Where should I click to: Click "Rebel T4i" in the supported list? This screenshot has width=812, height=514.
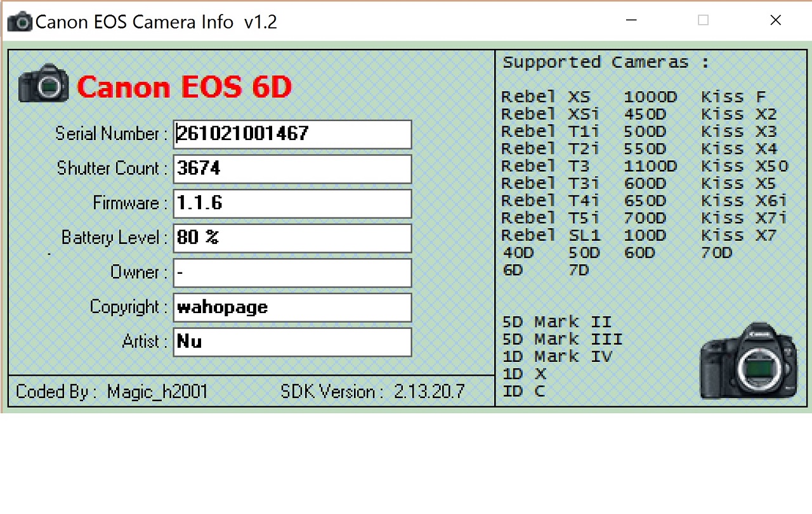point(550,201)
